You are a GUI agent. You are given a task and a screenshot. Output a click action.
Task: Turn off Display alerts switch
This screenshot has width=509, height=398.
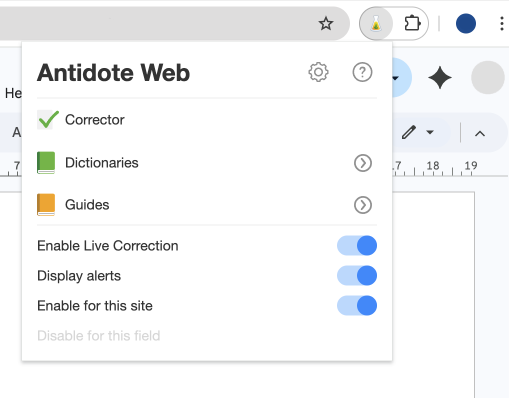357,276
